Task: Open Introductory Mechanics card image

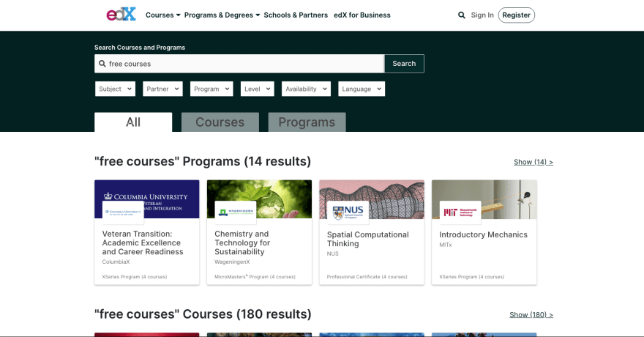Action: pyautogui.click(x=484, y=199)
